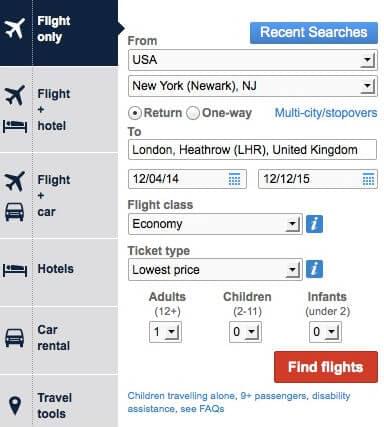Click the map pin Travel tools icon
Screen dimensions: 384x427
click(15, 406)
